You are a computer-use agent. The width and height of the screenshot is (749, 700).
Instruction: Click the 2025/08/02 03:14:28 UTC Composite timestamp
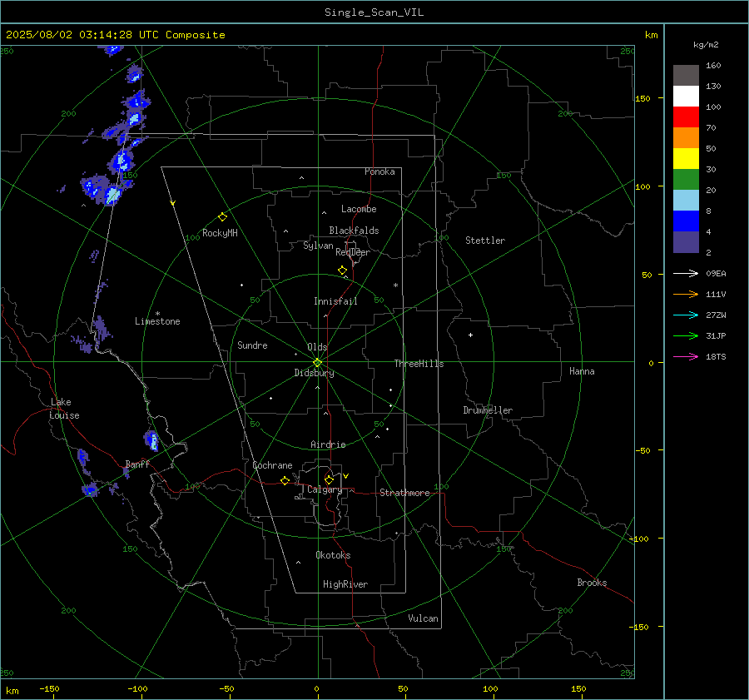(x=115, y=35)
